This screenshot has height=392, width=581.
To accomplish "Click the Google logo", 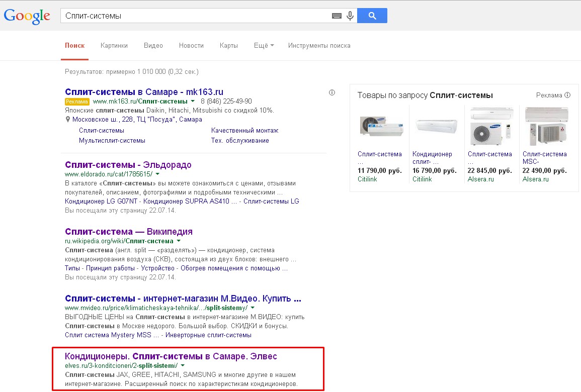I will click(x=27, y=16).
